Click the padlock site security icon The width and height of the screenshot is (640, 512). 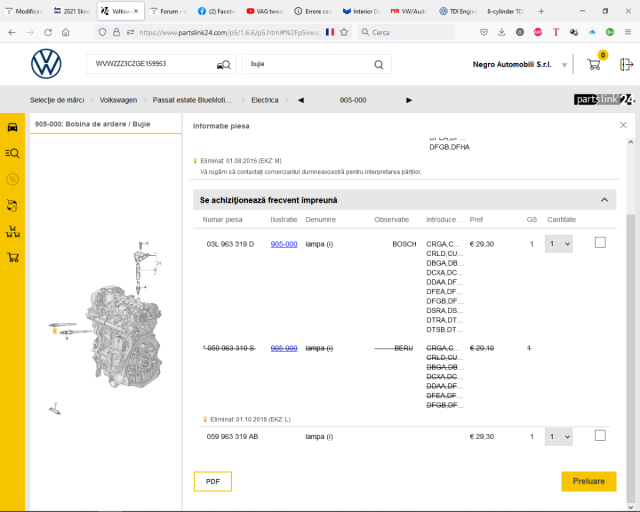click(x=116, y=32)
